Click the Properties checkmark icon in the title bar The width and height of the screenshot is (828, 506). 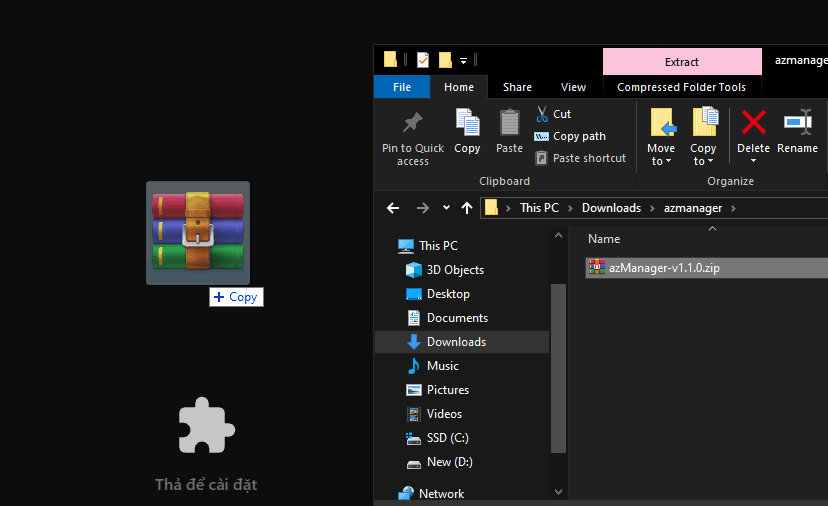(x=422, y=60)
